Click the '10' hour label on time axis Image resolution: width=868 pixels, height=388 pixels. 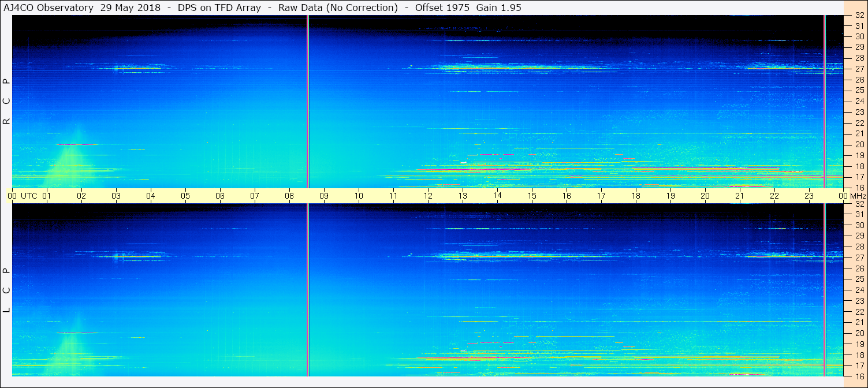coord(359,196)
